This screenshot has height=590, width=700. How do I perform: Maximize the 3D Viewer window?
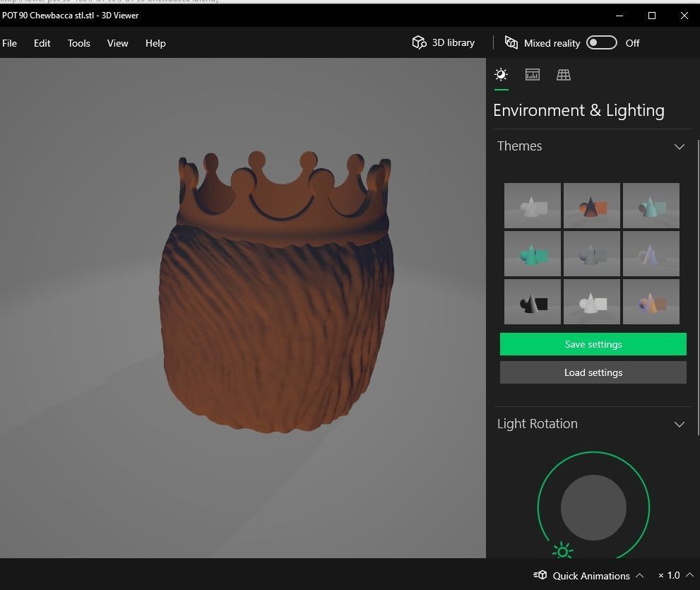[x=652, y=16]
